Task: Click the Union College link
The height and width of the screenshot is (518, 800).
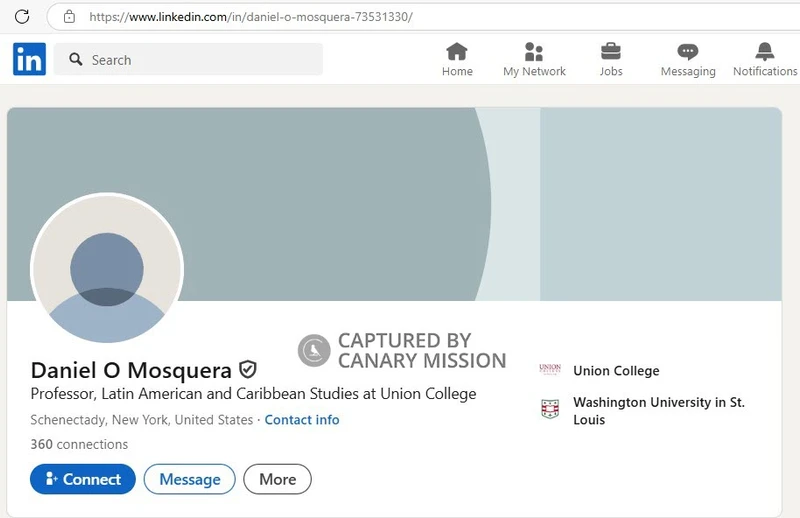Action: 616,371
